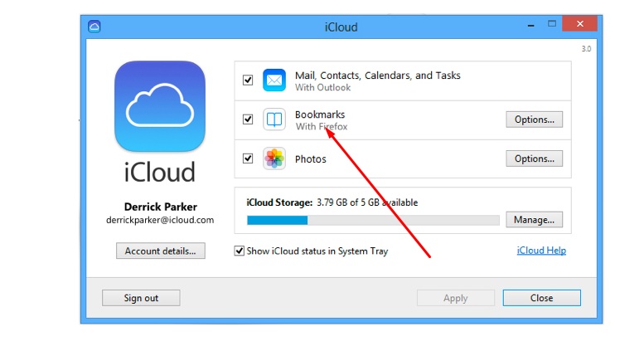Follow the iCloud Help link
Viewport: 644px width, 351px height.
point(541,251)
